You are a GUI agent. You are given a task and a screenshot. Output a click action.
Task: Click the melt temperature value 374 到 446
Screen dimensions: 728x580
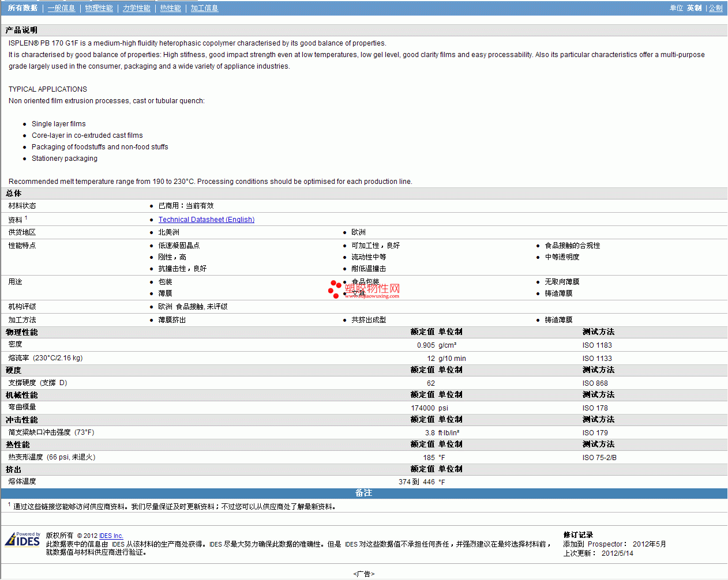tap(416, 482)
